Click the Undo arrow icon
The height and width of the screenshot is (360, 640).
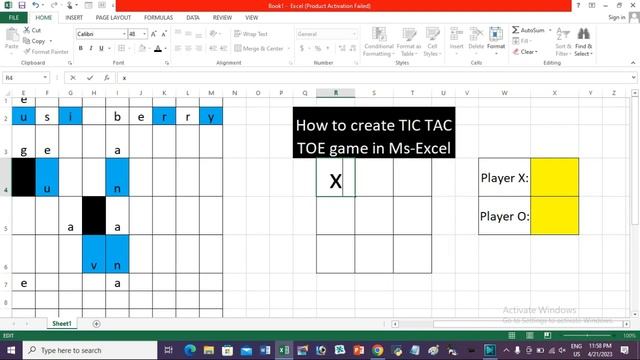(36, 5)
